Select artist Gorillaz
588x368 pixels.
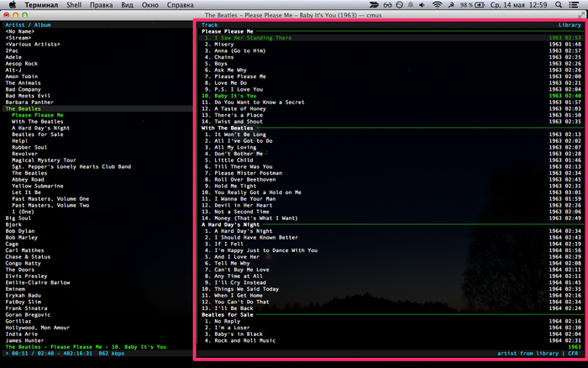[x=18, y=321]
